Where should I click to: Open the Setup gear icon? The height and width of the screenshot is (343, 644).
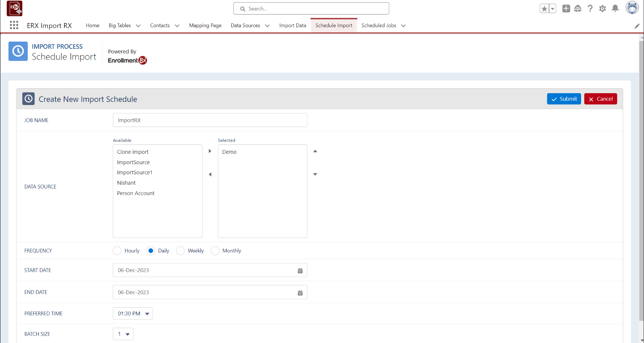(602, 9)
